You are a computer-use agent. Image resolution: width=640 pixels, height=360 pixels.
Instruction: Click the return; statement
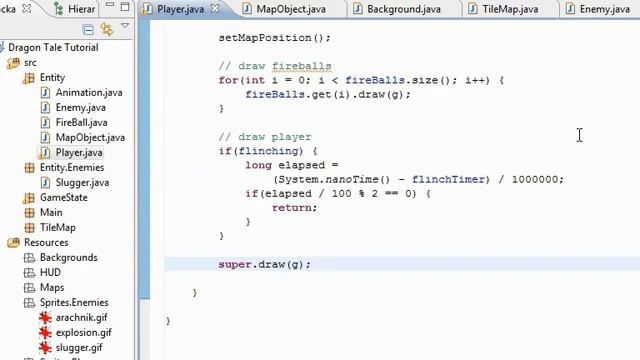pos(294,208)
